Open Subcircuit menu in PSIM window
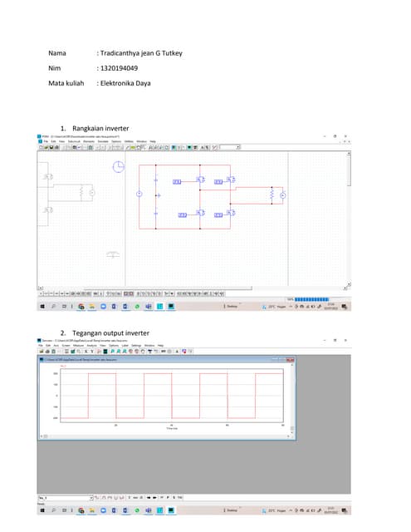 pos(74,141)
